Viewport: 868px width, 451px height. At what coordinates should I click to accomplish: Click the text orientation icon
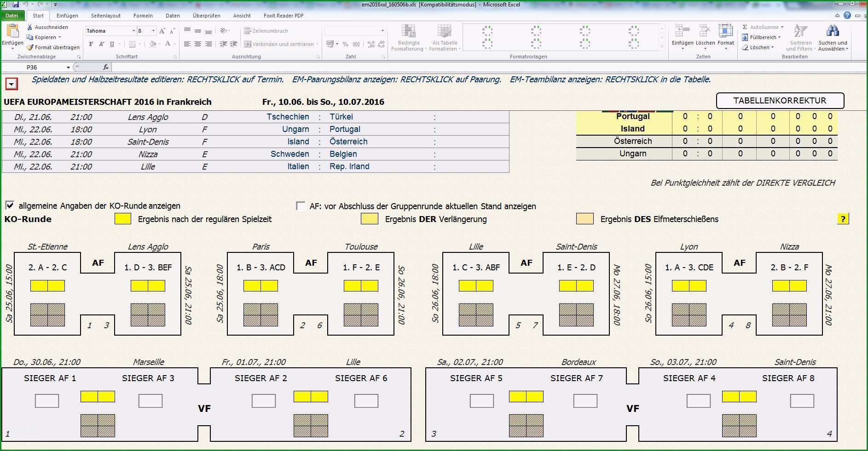224,31
